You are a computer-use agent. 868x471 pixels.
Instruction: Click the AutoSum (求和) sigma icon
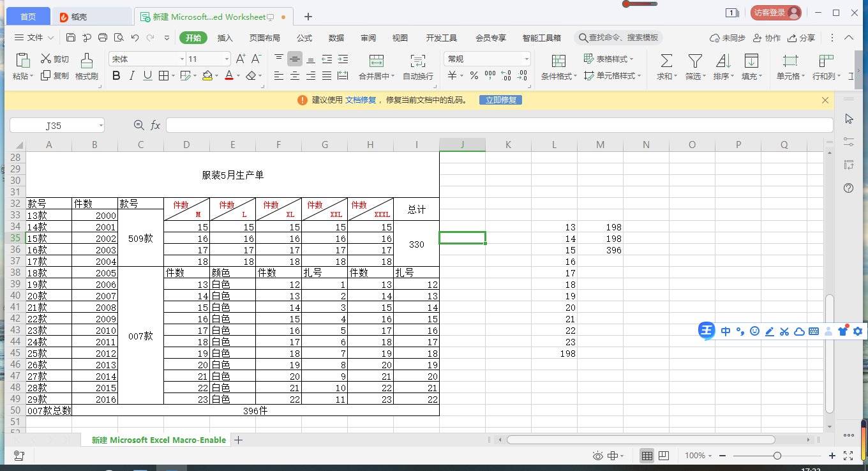pyautogui.click(x=666, y=61)
